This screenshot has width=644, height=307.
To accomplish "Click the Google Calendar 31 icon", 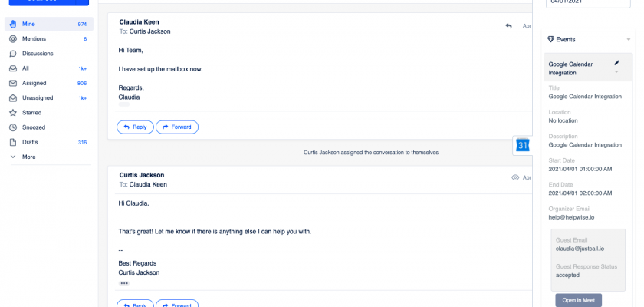I will tap(523, 145).
